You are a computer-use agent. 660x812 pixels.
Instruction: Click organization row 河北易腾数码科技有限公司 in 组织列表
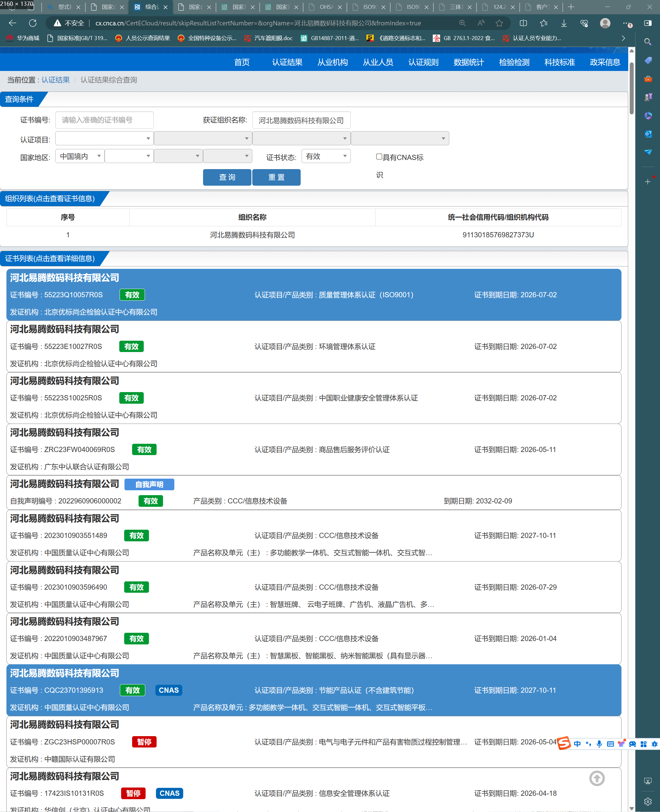(314, 235)
